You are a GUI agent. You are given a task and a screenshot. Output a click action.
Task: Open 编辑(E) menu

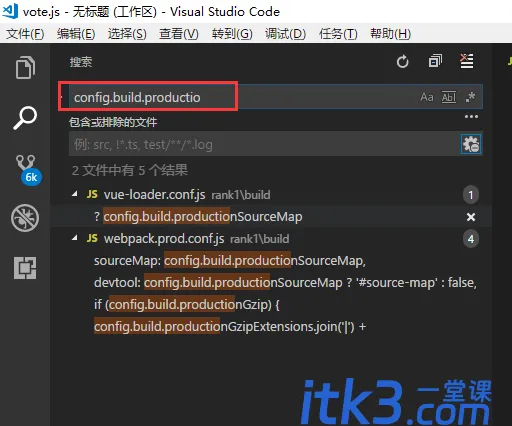pyautogui.click(x=76, y=34)
